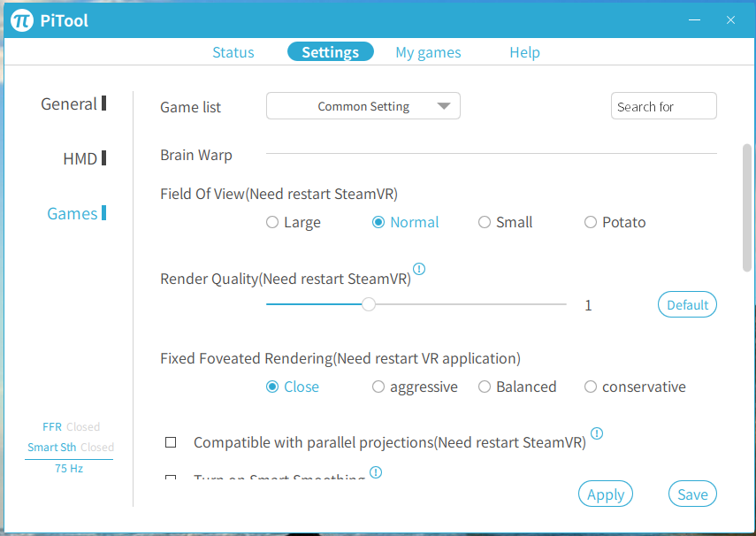Enable Compatible with parallel projections checkbox
The height and width of the screenshot is (536, 756).
pos(171,442)
